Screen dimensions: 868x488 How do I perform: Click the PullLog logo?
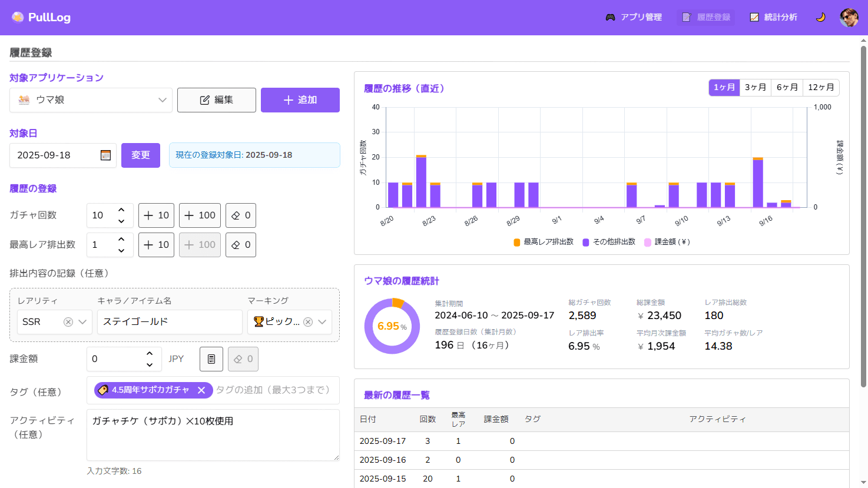pyautogui.click(x=41, y=18)
